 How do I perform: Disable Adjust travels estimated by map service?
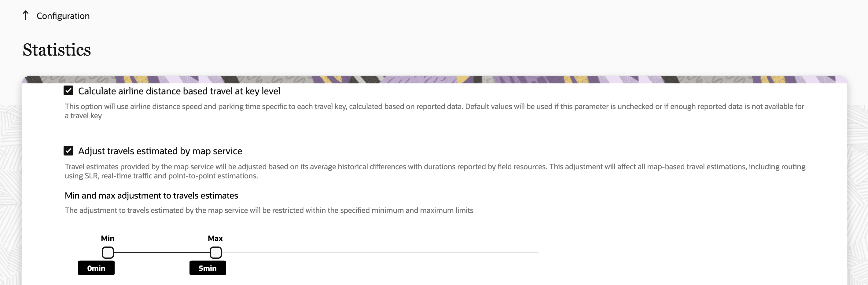coord(68,151)
